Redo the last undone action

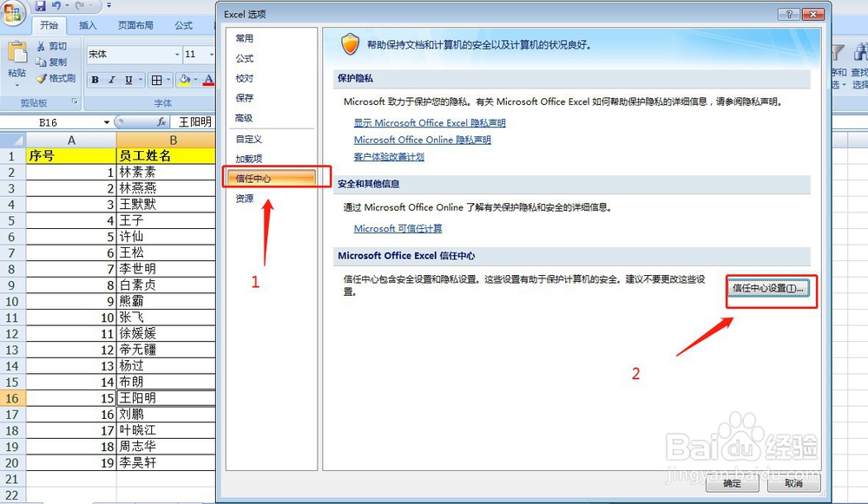point(80,6)
